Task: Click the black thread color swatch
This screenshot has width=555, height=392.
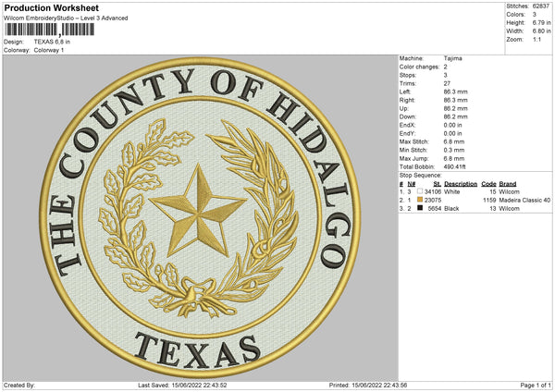Action: pos(420,208)
